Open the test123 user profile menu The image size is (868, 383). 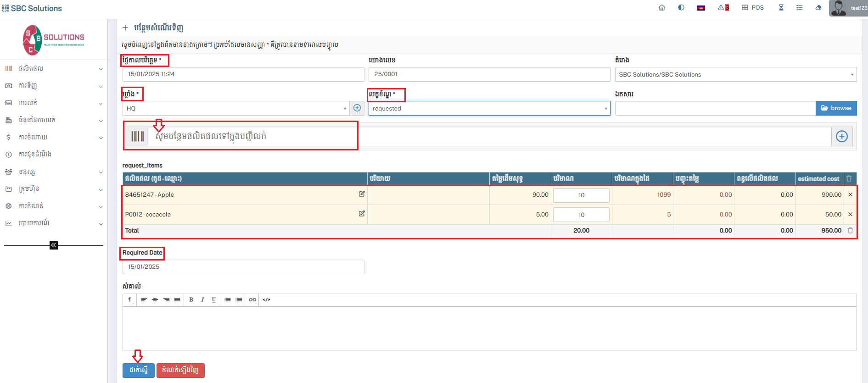[x=848, y=8]
